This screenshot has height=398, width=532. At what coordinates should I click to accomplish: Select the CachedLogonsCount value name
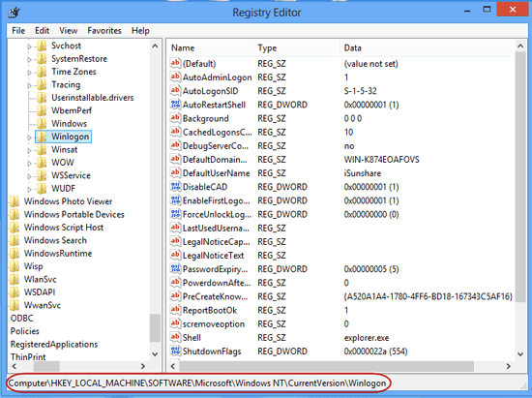[217, 132]
